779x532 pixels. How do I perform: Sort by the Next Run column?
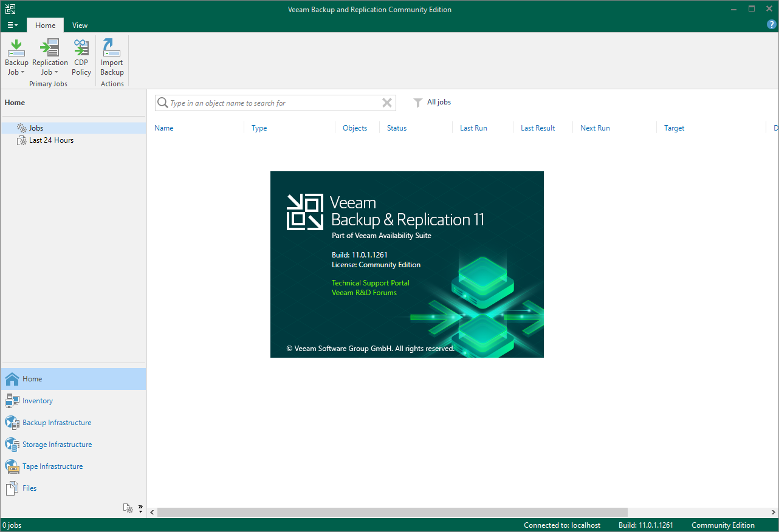point(595,128)
